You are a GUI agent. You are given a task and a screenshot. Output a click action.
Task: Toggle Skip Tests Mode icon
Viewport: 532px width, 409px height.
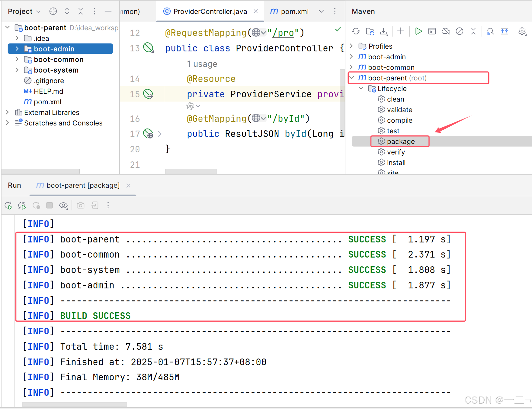pos(460,31)
